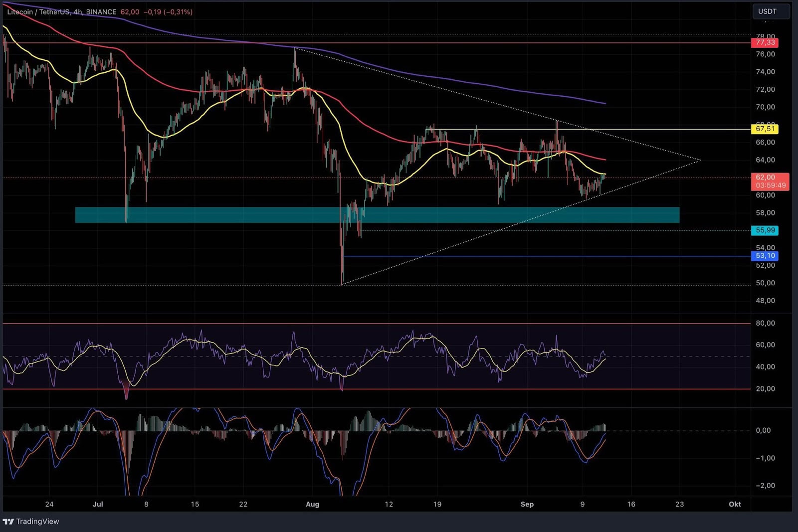This screenshot has height=532, width=798.
Task: Select the yellow 67,51 price label
Action: [x=765, y=129]
